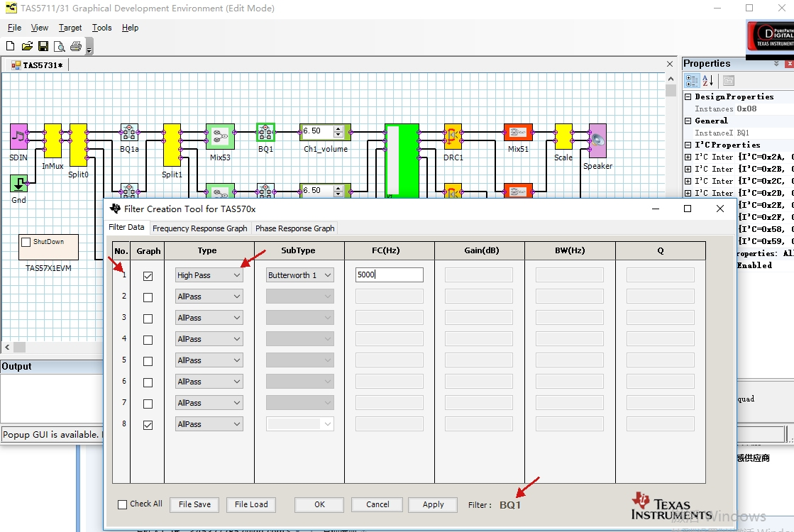This screenshot has width=794, height=532.
Task: Uncheck Graph checkbox for filter row 8
Action: 148,425
